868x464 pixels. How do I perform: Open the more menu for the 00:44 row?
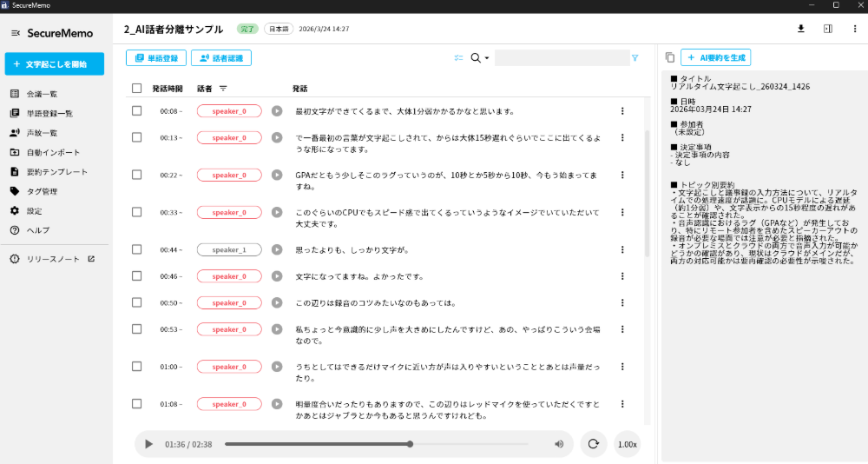(622, 249)
